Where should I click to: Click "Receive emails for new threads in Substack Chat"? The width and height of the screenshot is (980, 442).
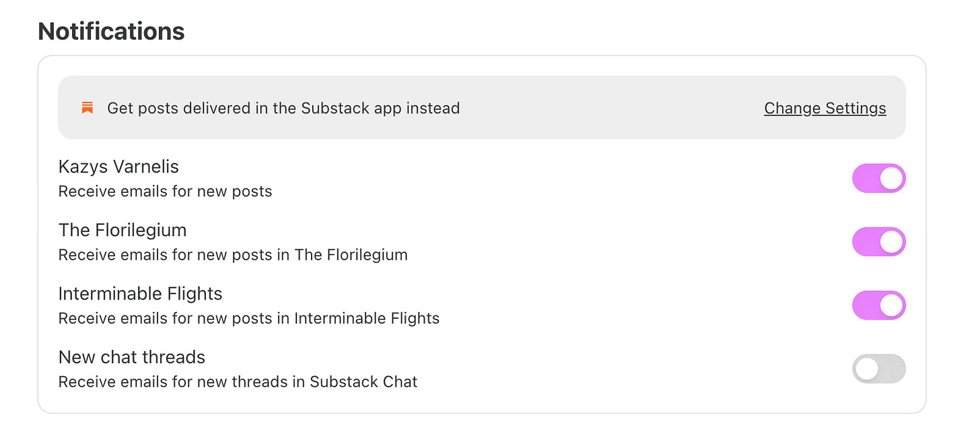coord(238,381)
